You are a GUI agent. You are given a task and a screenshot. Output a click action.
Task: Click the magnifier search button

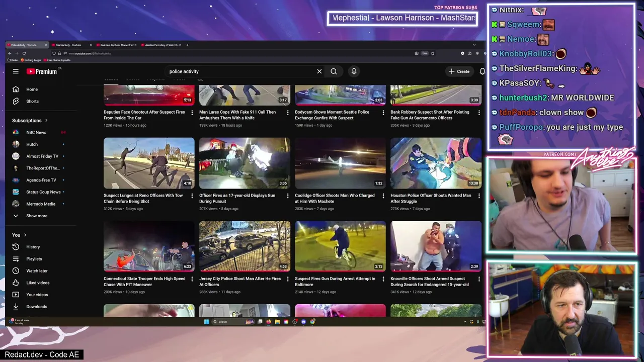click(x=334, y=71)
